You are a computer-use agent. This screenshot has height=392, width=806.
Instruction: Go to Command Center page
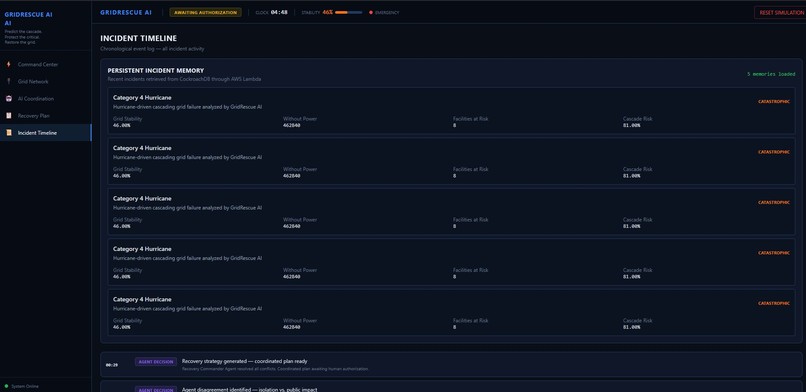point(46,64)
